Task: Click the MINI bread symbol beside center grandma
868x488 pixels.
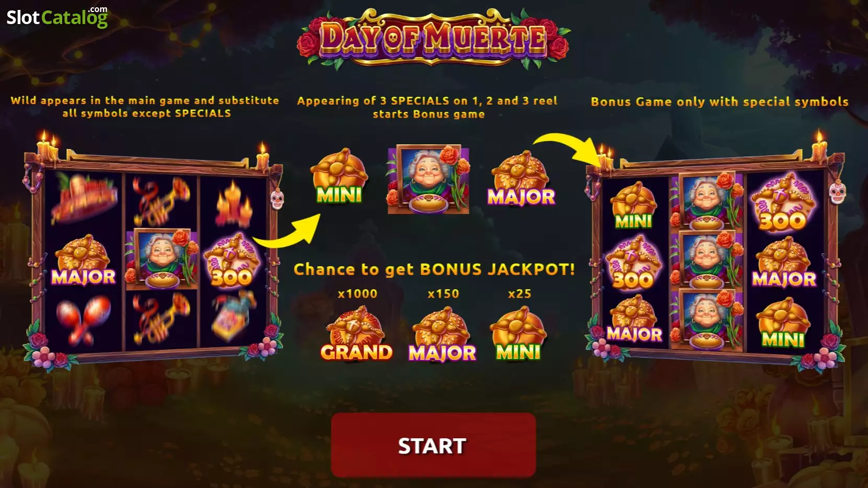Action: tap(339, 177)
